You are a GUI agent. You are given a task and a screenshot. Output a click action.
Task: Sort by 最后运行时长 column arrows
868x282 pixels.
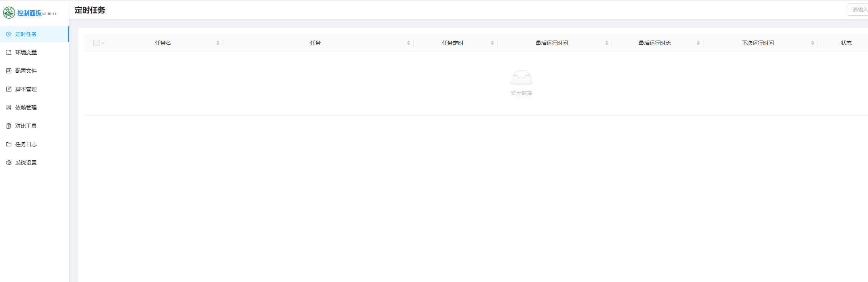pyautogui.click(x=698, y=43)
